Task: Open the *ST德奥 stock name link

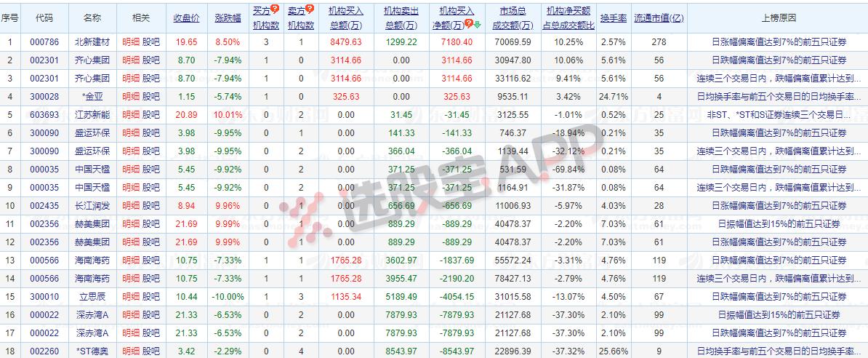Action: pos(92,351)
